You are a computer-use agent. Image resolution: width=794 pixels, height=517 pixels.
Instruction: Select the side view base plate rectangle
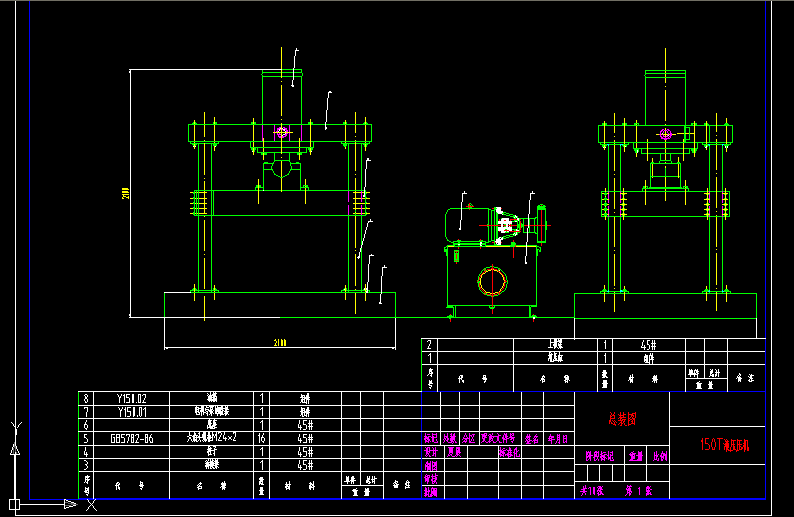[x=665, y=305]
